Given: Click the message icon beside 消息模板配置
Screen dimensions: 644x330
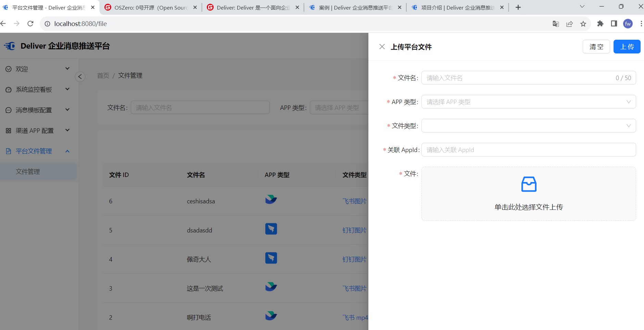Looking at the screenshot, I should pyautogui.click(x=9, y=110).
